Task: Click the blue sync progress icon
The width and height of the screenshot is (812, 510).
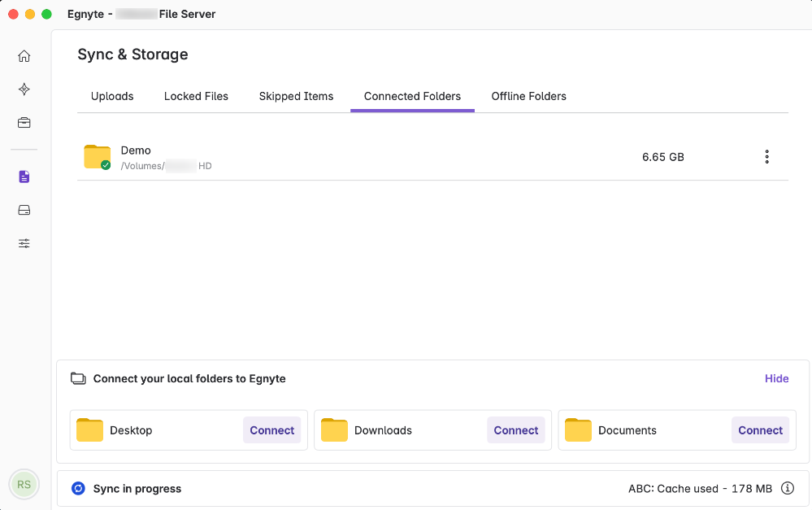Action: pos(78,488)
